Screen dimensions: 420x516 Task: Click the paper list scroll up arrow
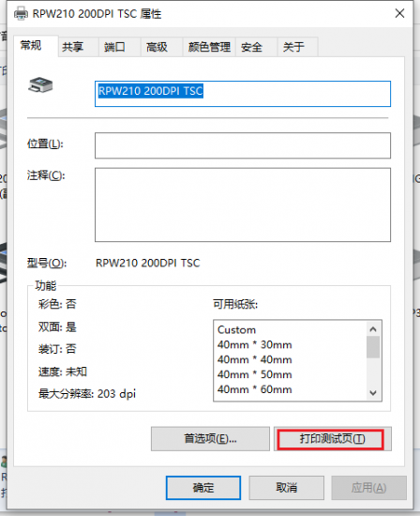pos(373,329)
